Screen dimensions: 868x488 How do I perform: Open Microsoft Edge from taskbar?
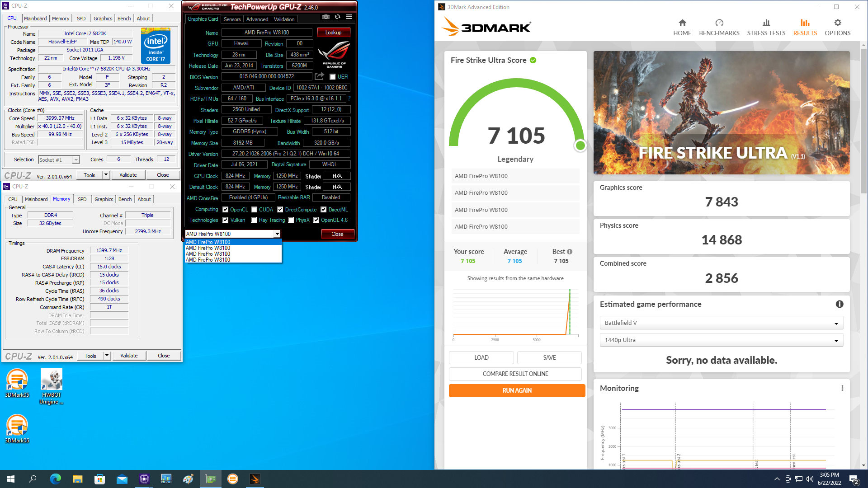pyautogui.click(x=55, y=479)
